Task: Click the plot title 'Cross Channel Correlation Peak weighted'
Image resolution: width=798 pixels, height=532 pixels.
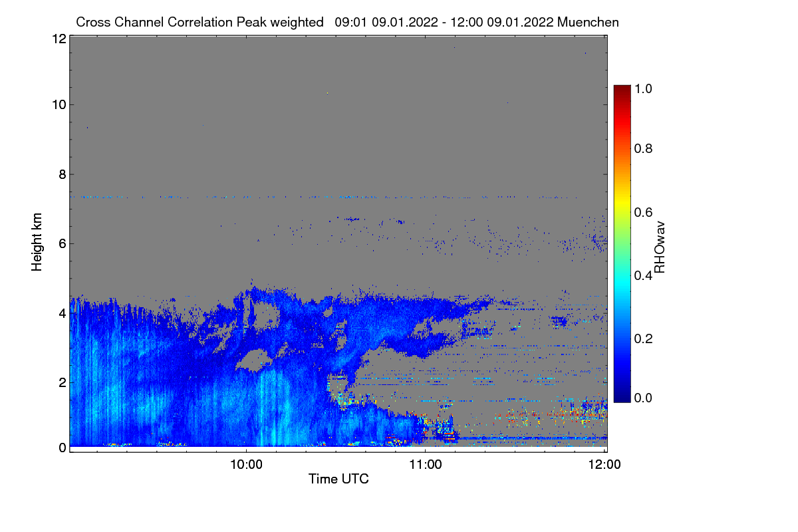Action: pyautogui.click(x=199, y=22)
